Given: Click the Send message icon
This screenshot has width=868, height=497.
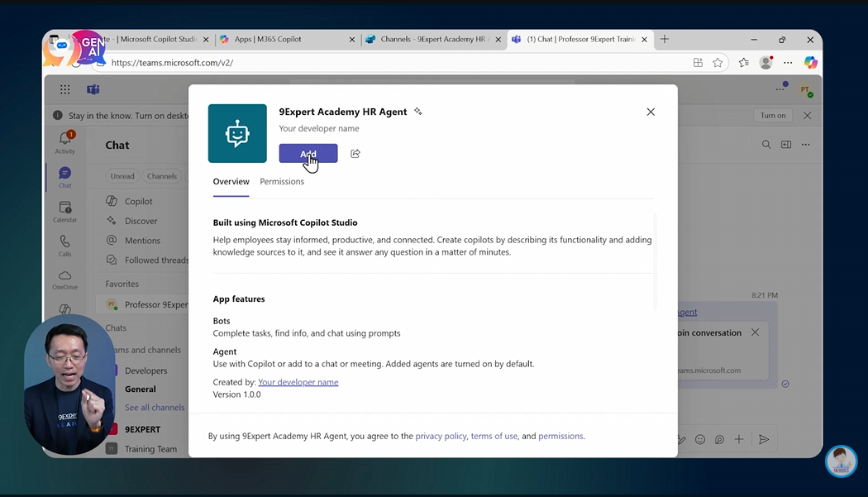Looking at the screenshot, I should pos(764,439).
